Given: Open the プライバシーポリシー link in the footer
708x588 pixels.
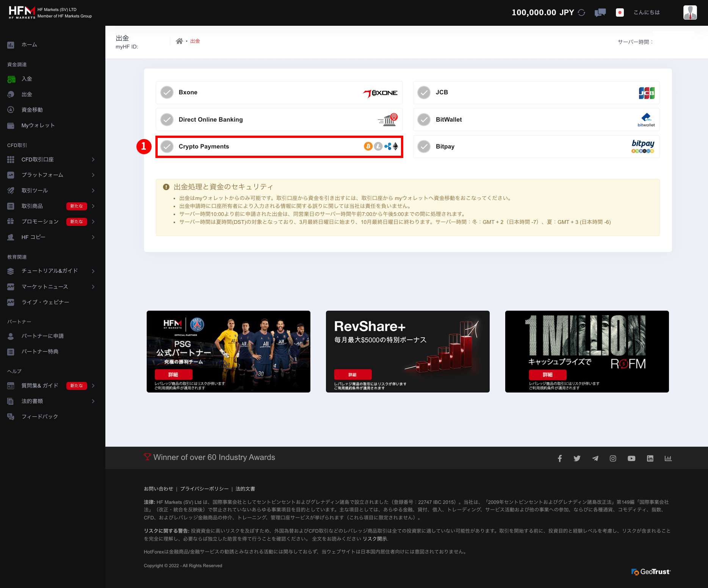Looking at the screenshot, I should [x=204, y=489].
